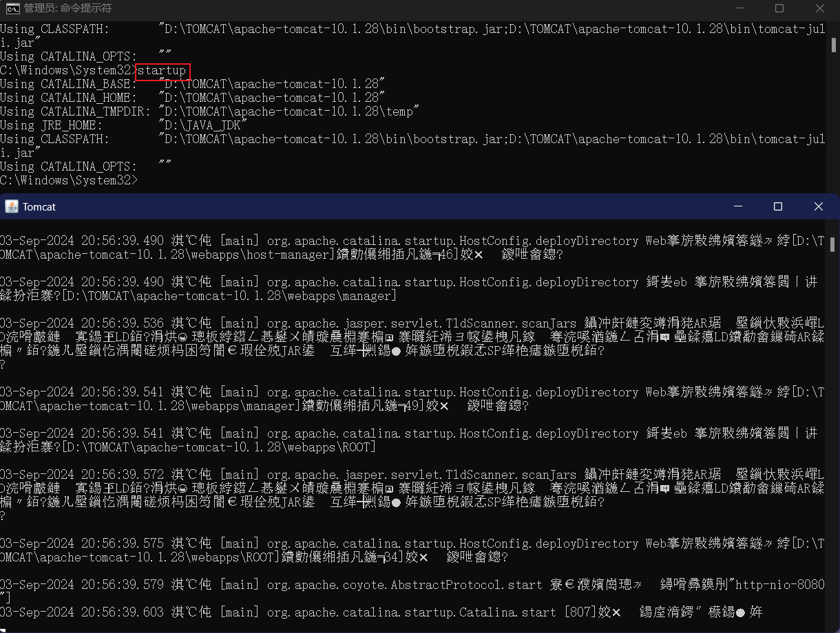The image size is (840, 633).
Task: Click the Catalina.start [807] log line
Action: pos(381,612)
